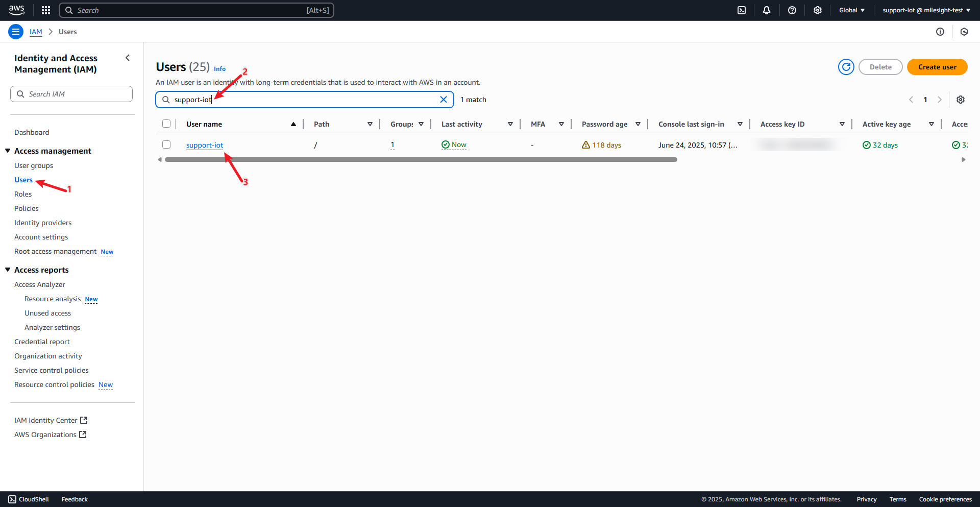Collapse the Access reports section
This screenshot has width=980, height=507.
[8, 270]
